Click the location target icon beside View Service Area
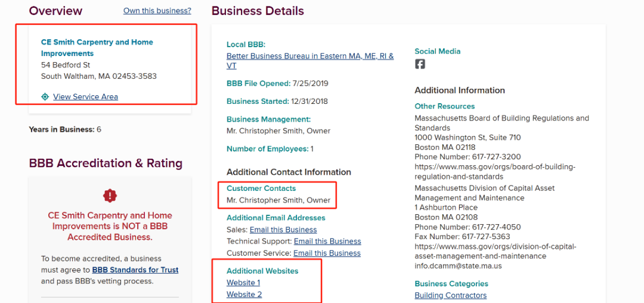Image resolution: width=644 pixels, height=303 pixels. click(45, 97)
